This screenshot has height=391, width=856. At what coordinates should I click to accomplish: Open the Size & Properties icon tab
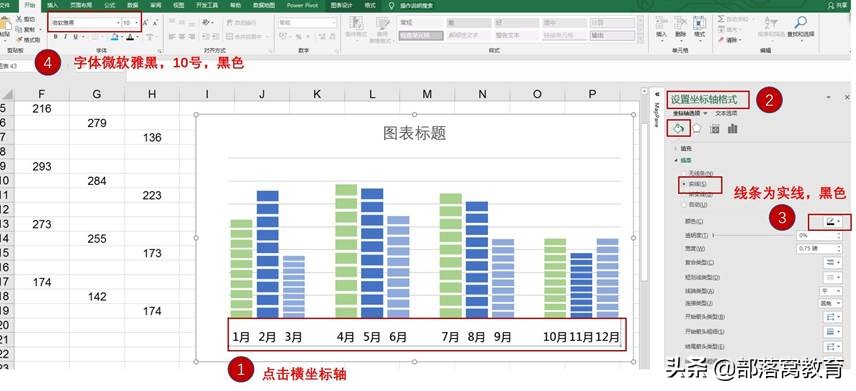(x=714, y=128)
